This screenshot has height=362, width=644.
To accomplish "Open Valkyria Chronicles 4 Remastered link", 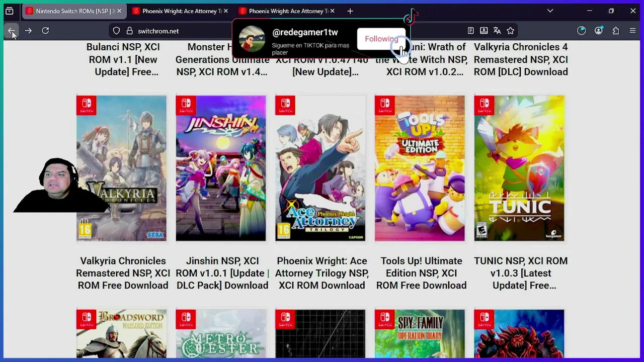I will (521, 59).
